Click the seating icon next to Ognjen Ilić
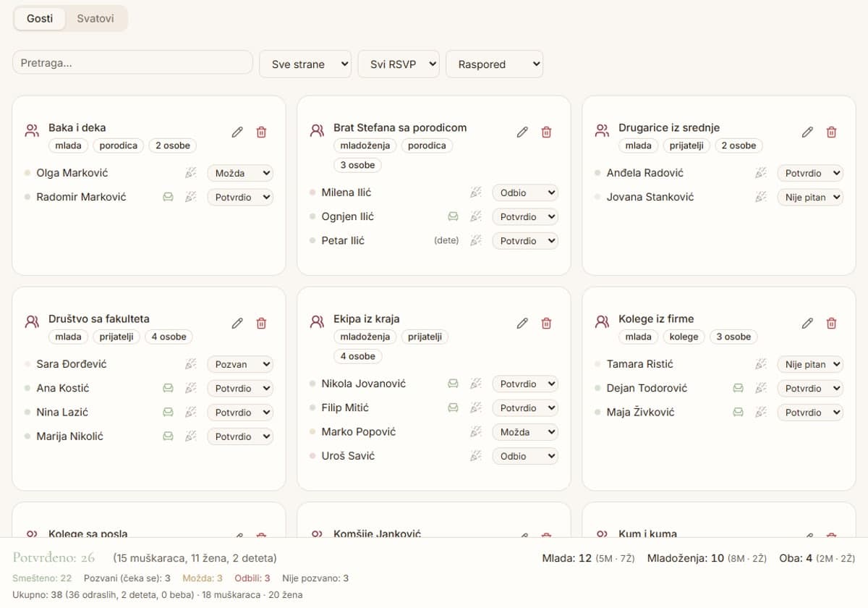Screen dimensions: 868x608 pos(453,216)
